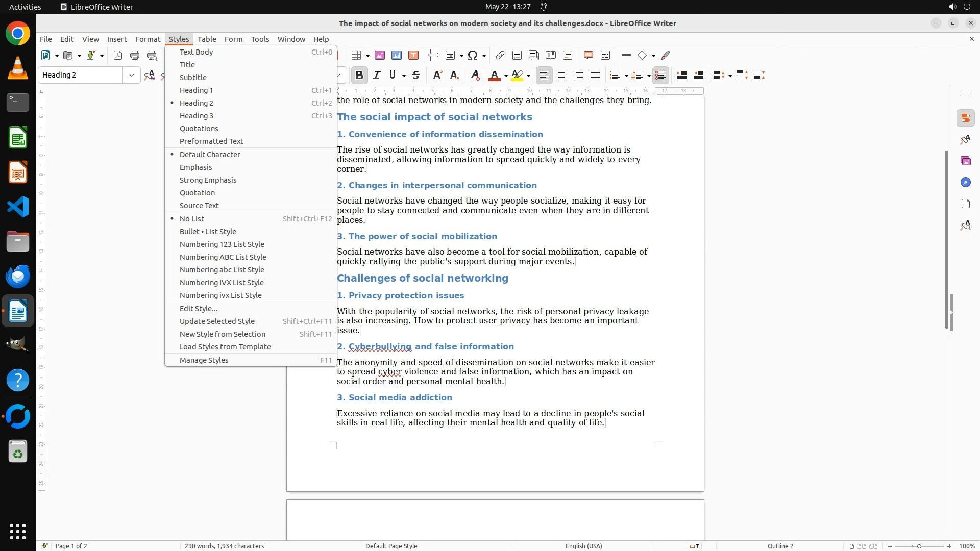Click the yellow highlighting color swatch
Screen dimensions: 980x551
tap(517, 76)
